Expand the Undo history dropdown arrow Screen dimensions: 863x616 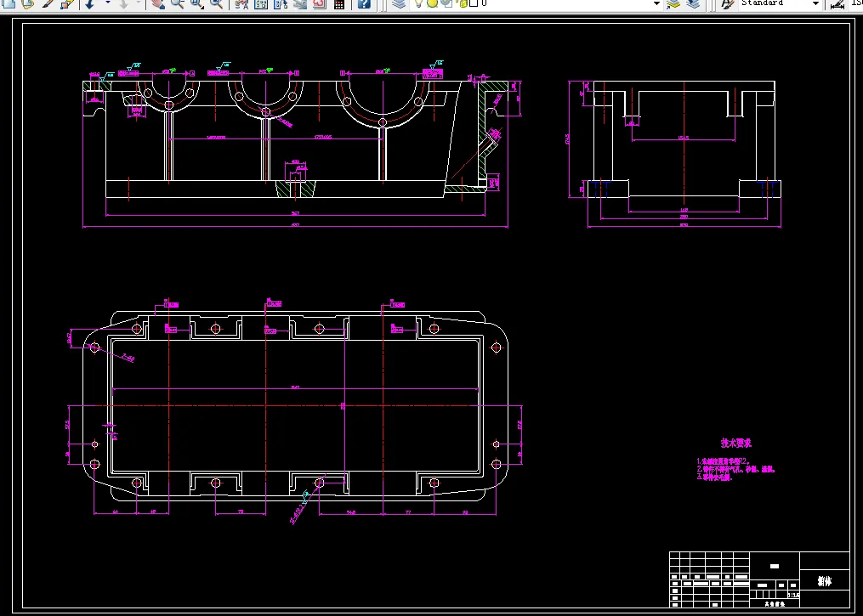tap(107, 3)
